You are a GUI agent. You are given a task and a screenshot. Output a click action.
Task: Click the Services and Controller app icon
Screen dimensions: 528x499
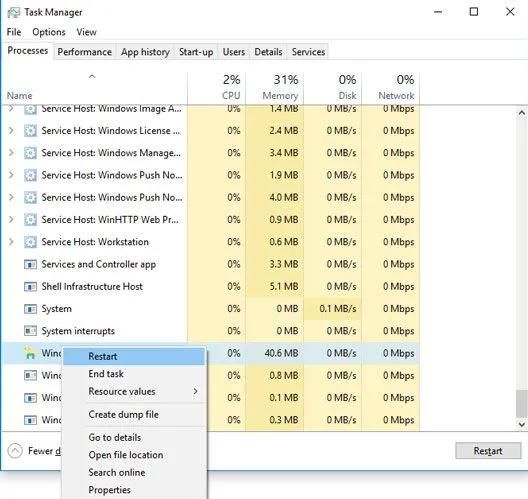coord(30,264)
